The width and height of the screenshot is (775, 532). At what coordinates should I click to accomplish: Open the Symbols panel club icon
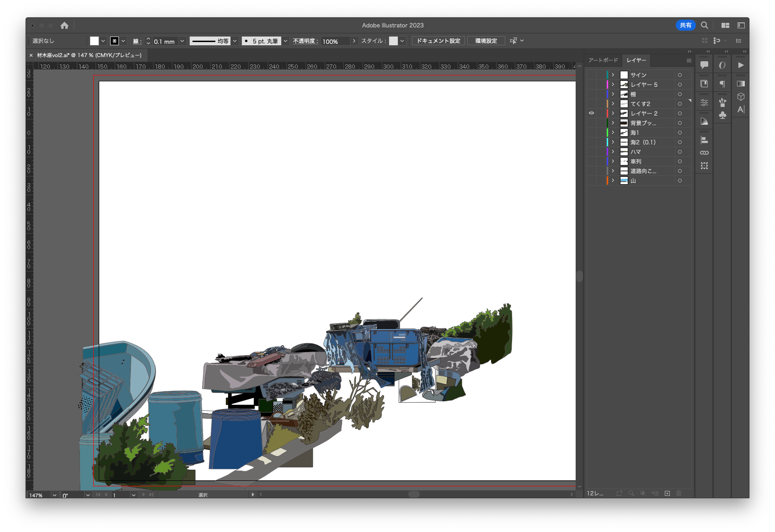click(722, 115)
